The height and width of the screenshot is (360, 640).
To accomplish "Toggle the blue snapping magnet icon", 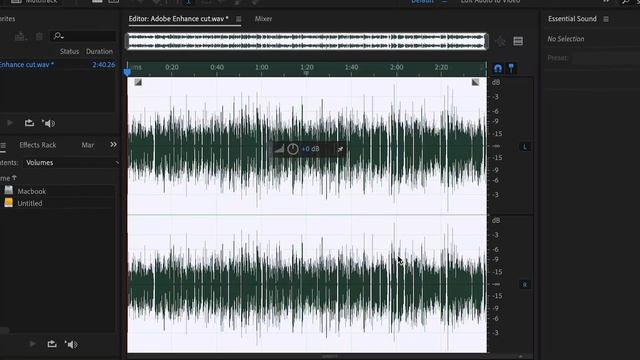I will tap(498, 68).
